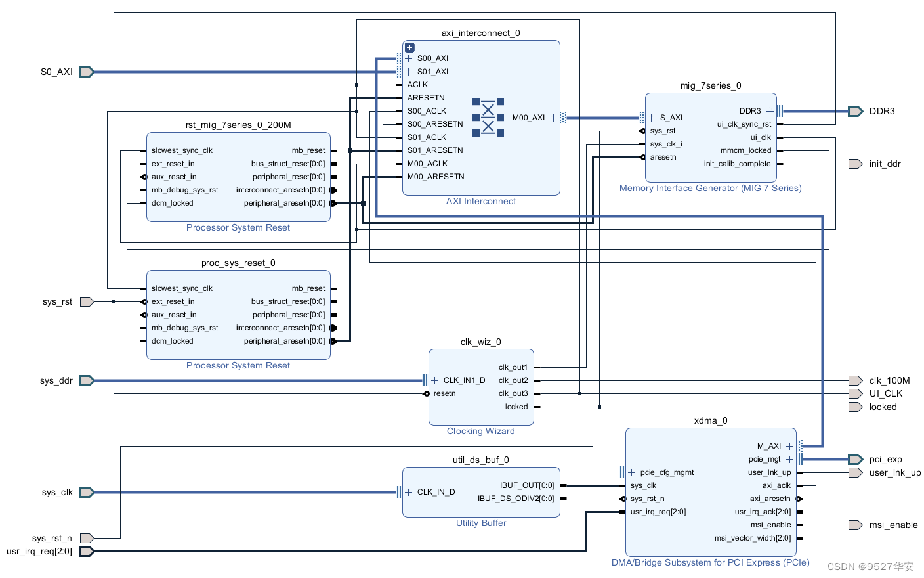The width and height of the screenshot is (924, 578).
Task: Expand the axi_interconnect_0 block plus icon
Action: (x=409, y=47)
